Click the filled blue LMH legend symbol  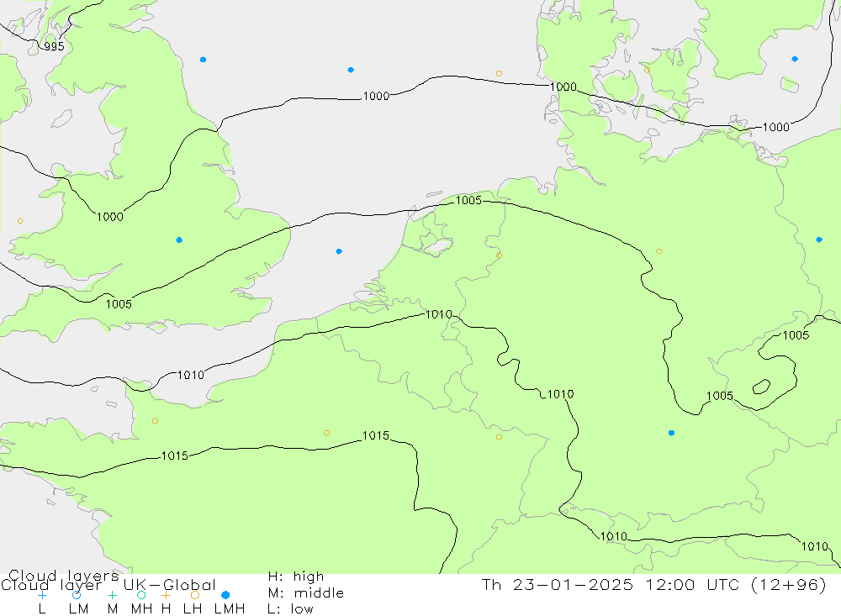225,595
